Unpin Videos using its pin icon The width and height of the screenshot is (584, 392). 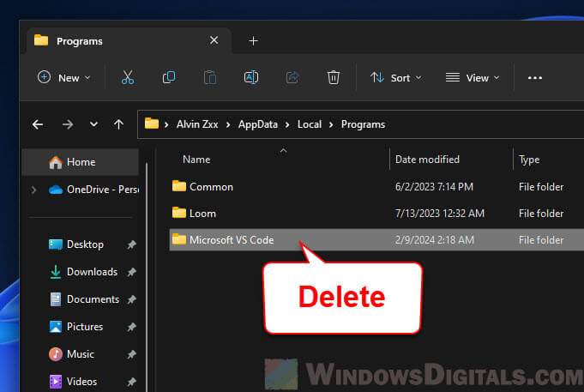[x=131, y=382]
